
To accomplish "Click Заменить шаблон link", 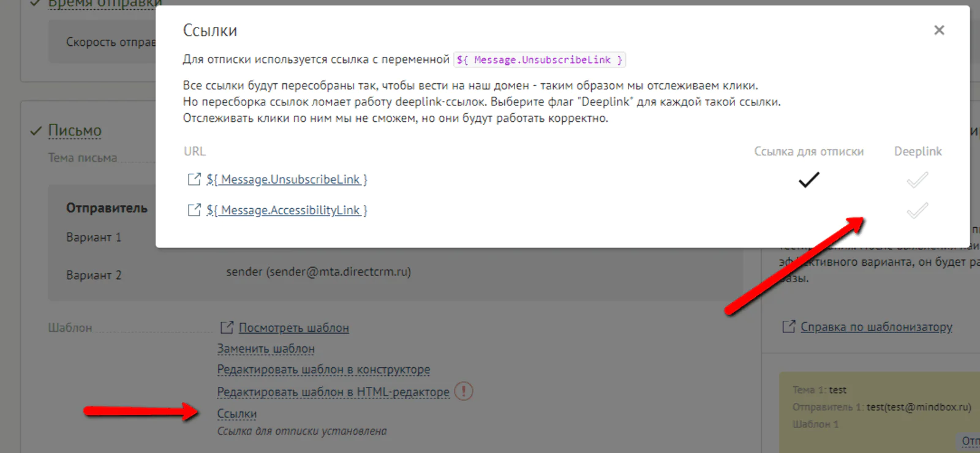I will (266, 348).
